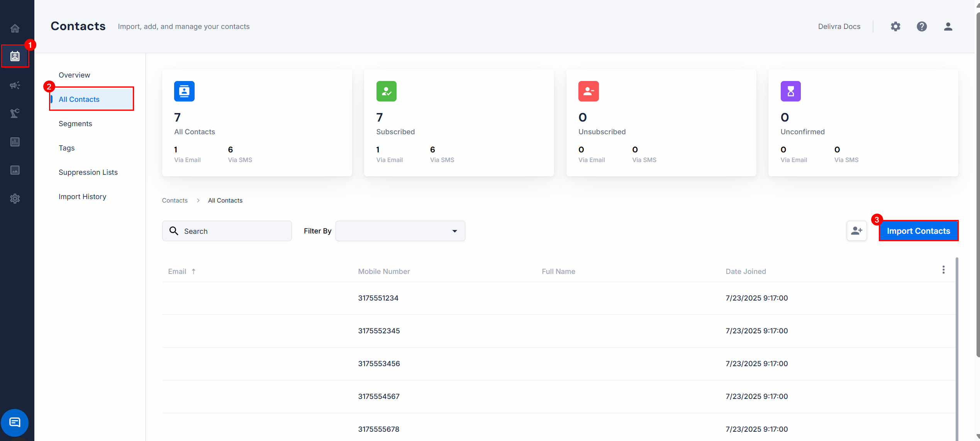Viewport: 980px width, 441px height.
Task: Click the add single contact icon button
Action: 856,231
